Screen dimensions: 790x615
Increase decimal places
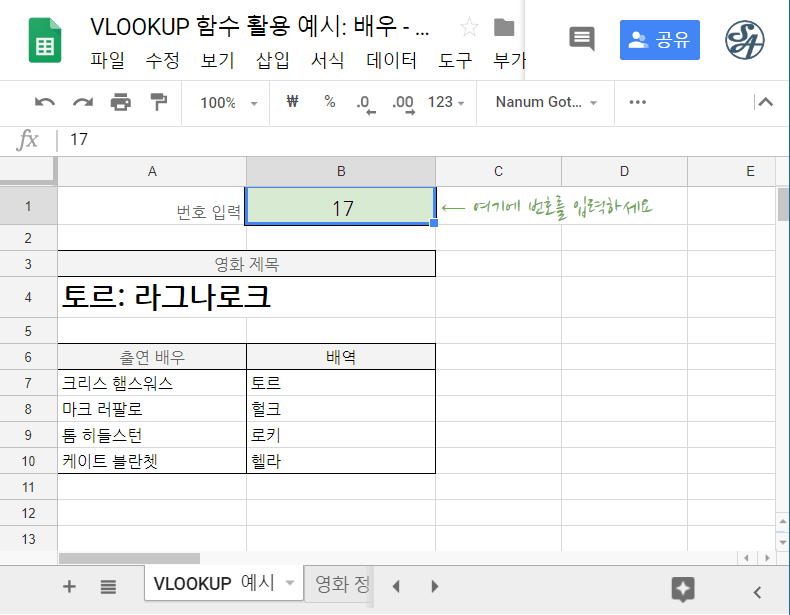403,103
